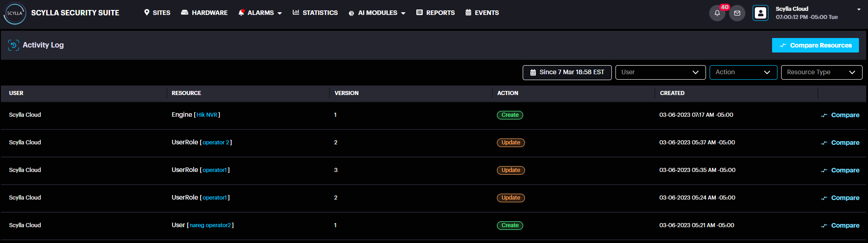Click the Sites map pin icon

click(147, 13)
